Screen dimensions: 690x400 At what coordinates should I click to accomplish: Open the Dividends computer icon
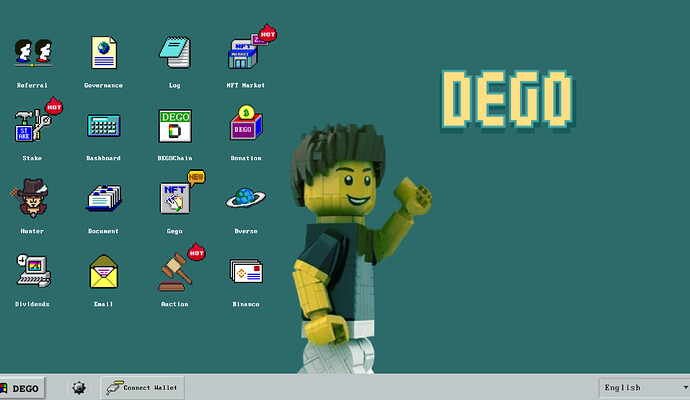point(31,272)
